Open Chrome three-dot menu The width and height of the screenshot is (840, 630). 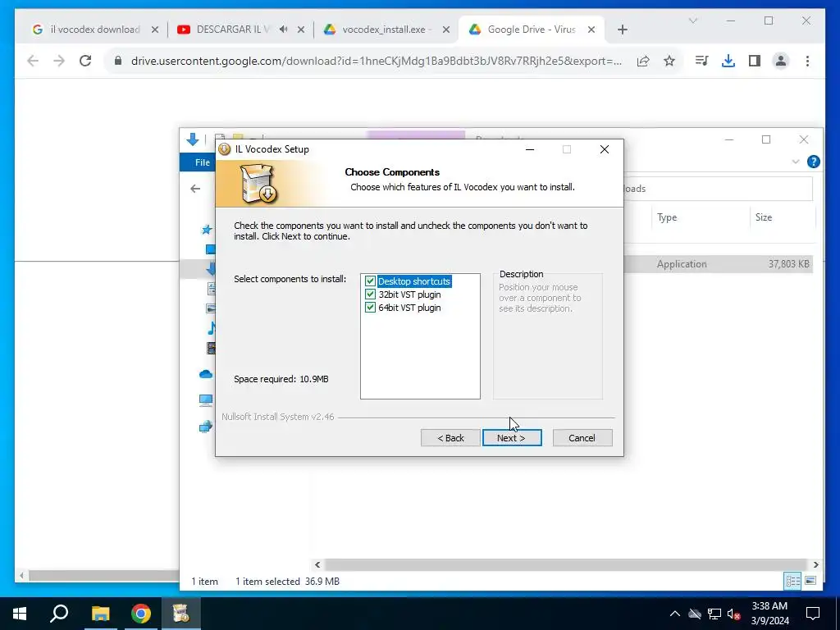tap(807, 61)
